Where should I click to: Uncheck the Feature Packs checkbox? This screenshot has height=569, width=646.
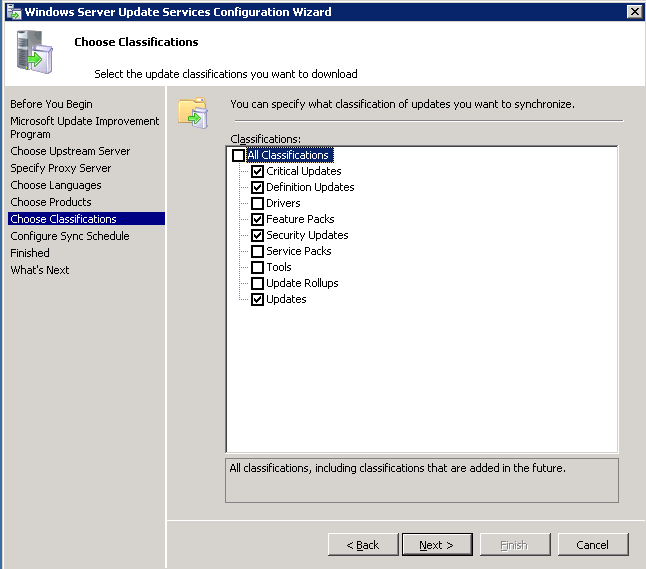(x=257, y=219)
